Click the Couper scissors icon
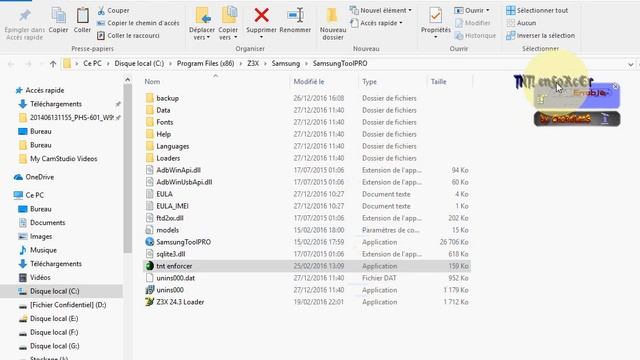 pyautogui.click(x=101, y=11)
